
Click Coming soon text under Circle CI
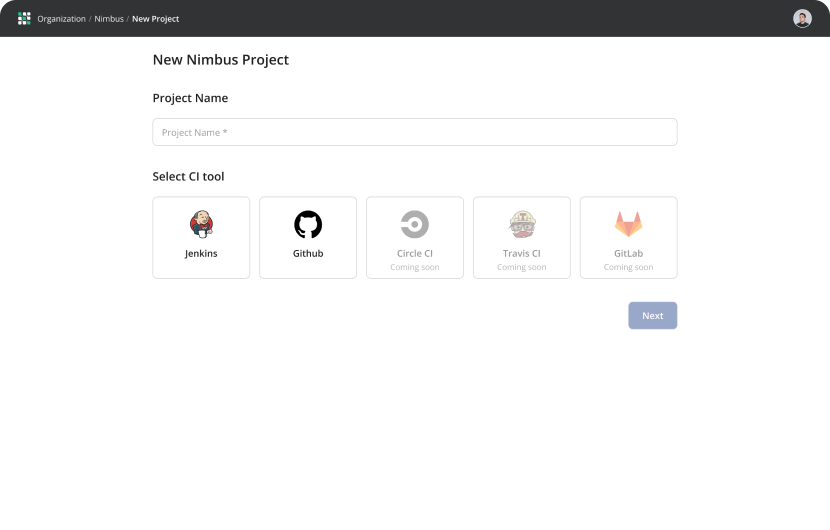coord(415,267)
